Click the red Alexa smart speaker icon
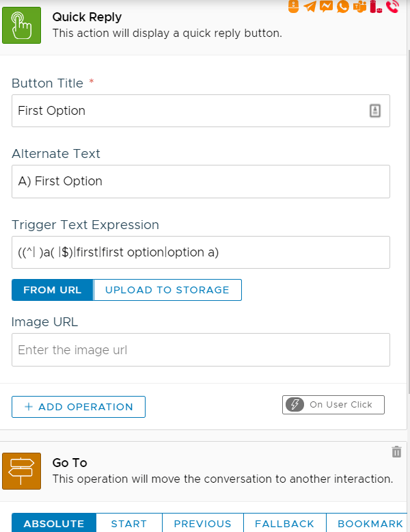The image size is (410, 532). (375, 6)
